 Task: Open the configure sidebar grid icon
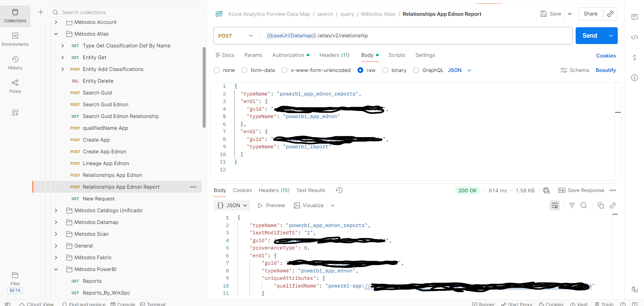click(15, 113)
